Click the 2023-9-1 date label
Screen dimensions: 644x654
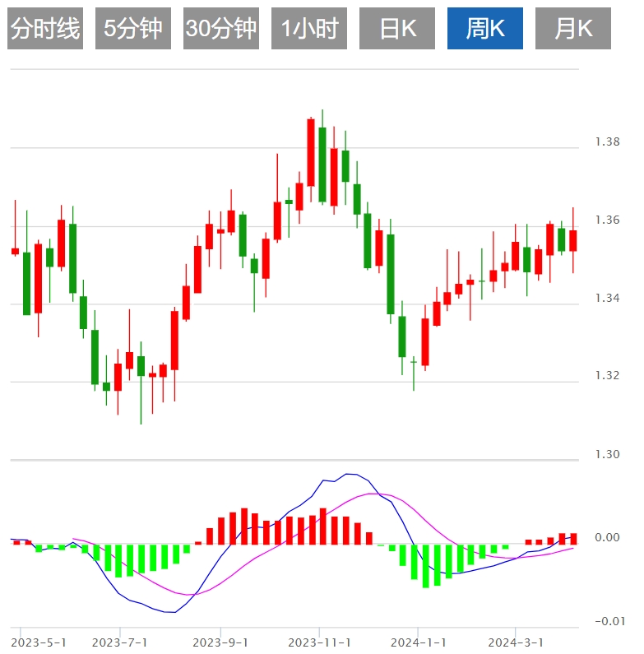(220, 642)
